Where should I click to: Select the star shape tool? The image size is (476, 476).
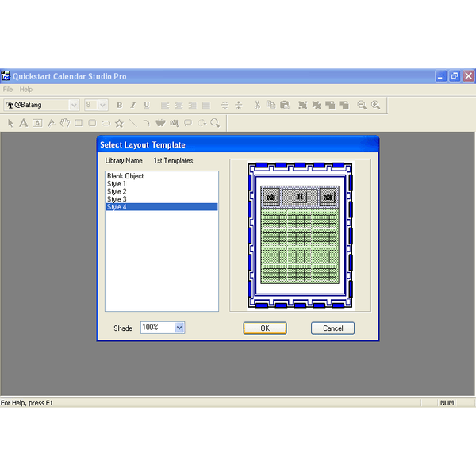click(119, 123)
